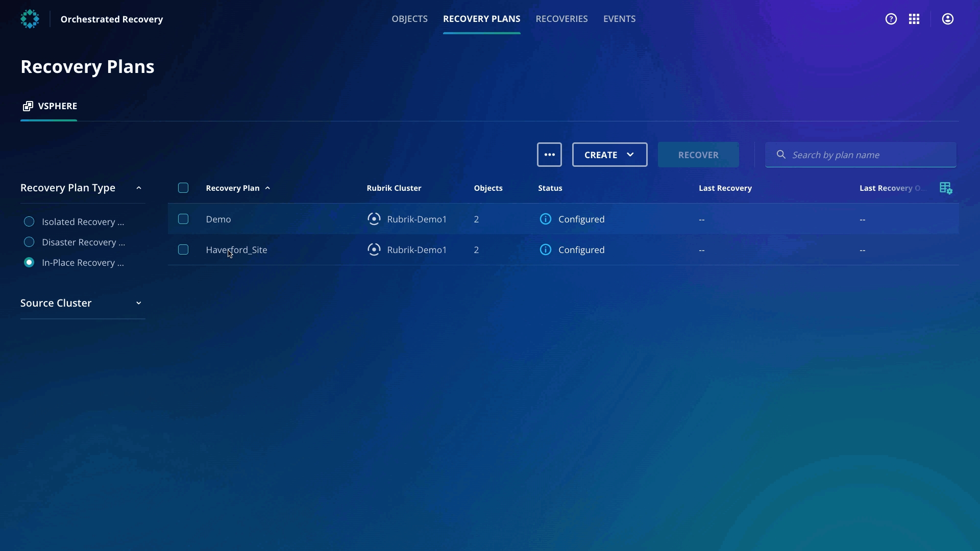
Task: Check the Haverford_Site plan checkbox
Action: [x=183, y=249]
